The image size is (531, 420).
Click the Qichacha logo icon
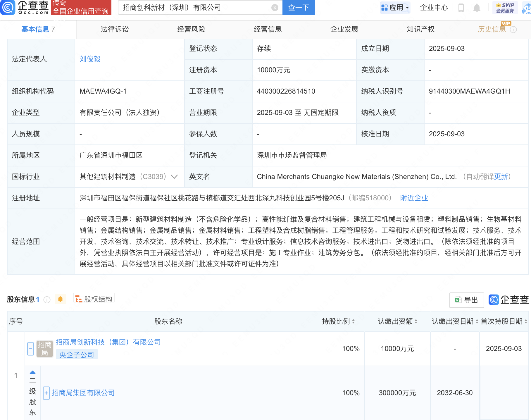(x=8, y=7)
